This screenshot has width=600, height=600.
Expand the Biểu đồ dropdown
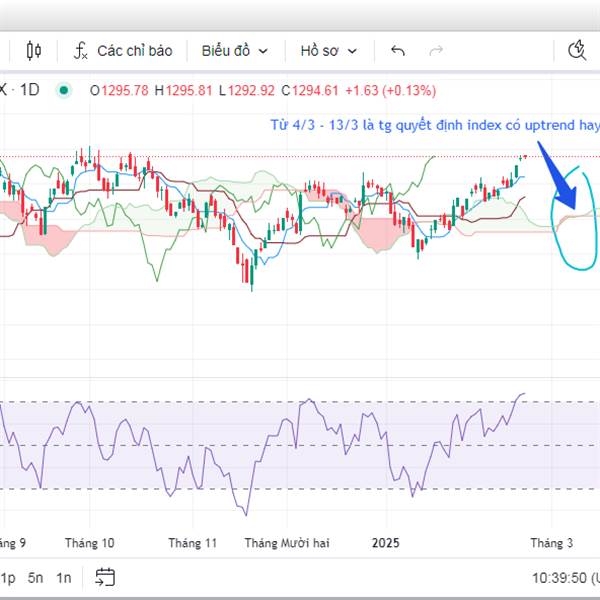coord(235,51)
